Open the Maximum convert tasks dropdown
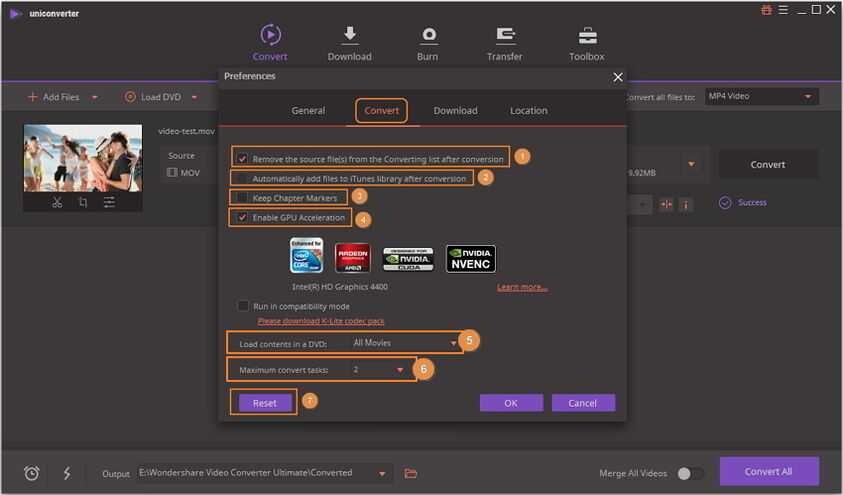This screenshot has width=843, height=495. tap(400, 370)
